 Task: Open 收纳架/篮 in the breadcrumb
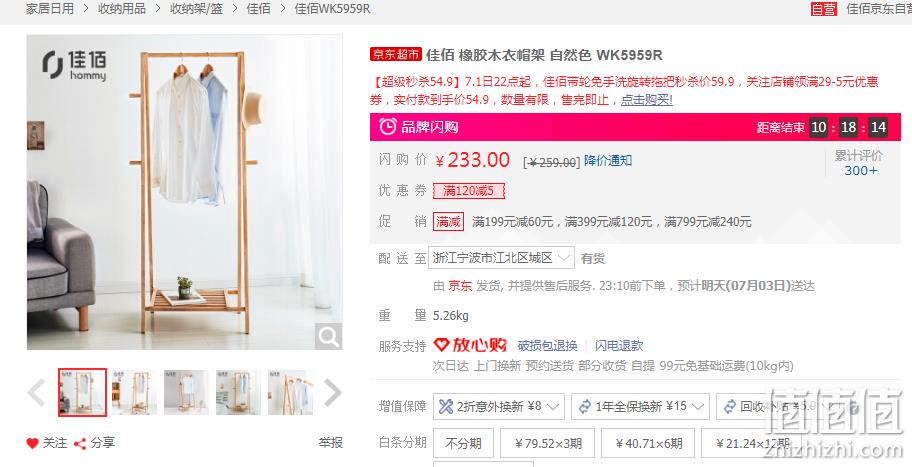point(196,9)
